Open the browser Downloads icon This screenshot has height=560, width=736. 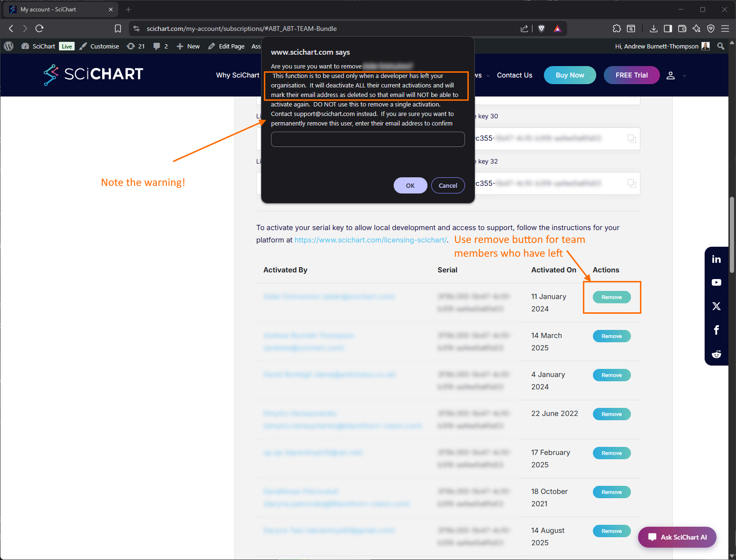pyautogui.click(x=653, y=28)
